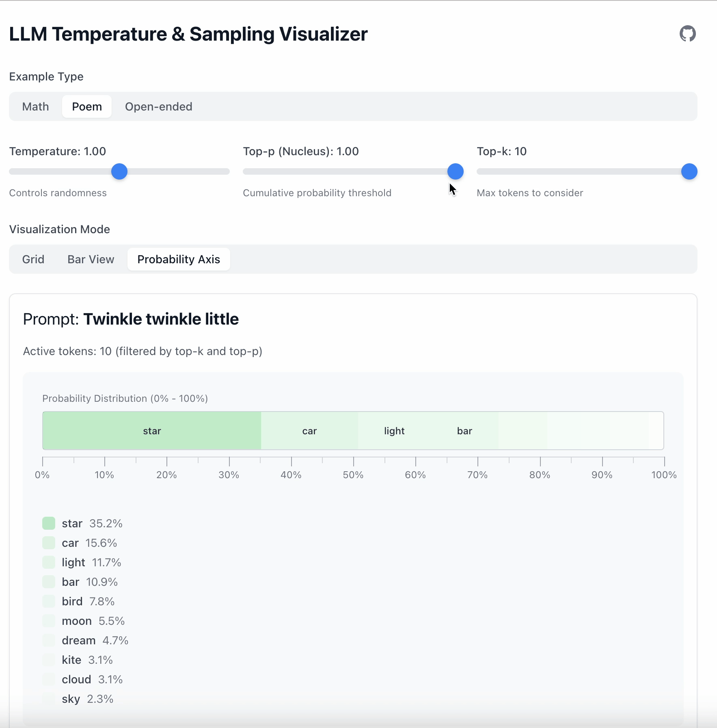Select the Poem example type
The height and width of the screenshot is (728, 717).
pyautogui.click(x=87, y=106)
